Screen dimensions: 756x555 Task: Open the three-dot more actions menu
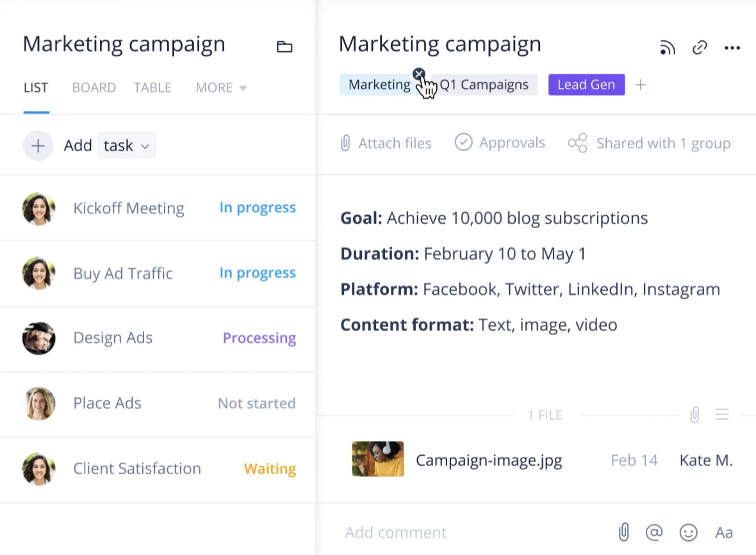732,47
